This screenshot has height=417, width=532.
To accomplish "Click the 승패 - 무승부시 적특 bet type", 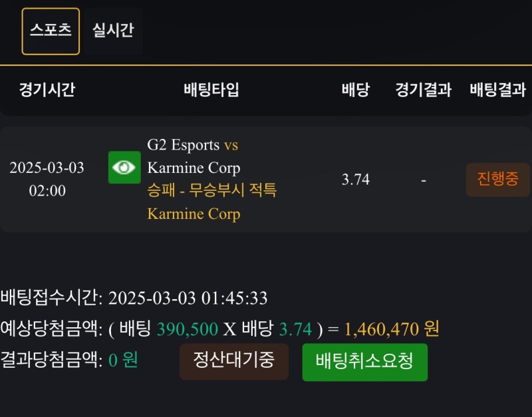I will coord(211,191).
